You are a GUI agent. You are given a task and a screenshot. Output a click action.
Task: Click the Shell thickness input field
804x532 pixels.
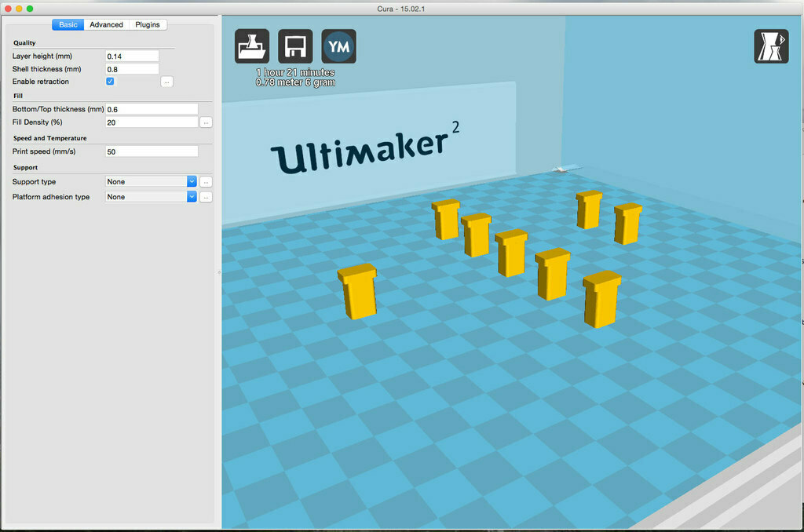132,69
